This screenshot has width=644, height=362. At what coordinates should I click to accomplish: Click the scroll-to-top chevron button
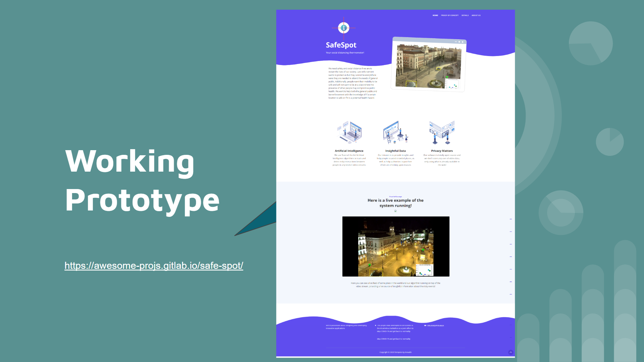(511, 352)
